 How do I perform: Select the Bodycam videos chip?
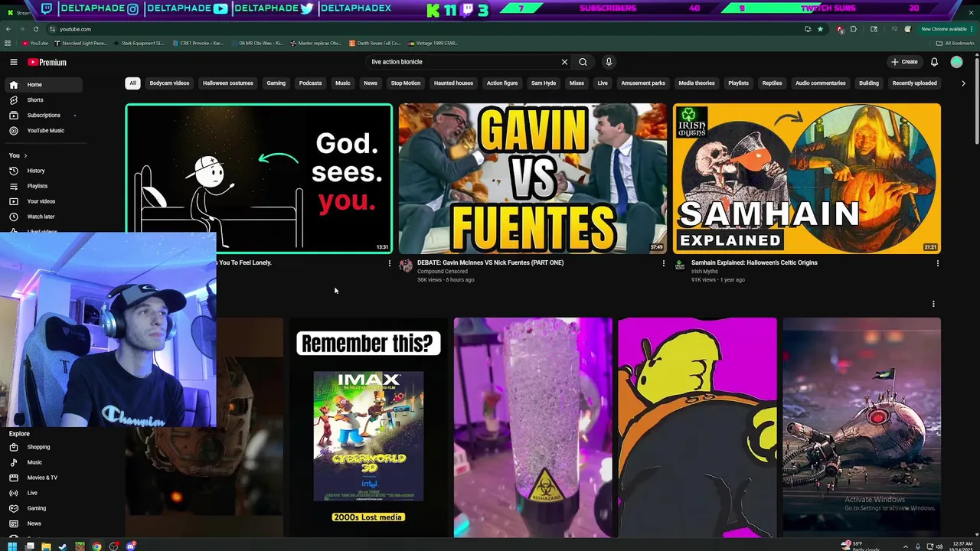click(169, 83)
